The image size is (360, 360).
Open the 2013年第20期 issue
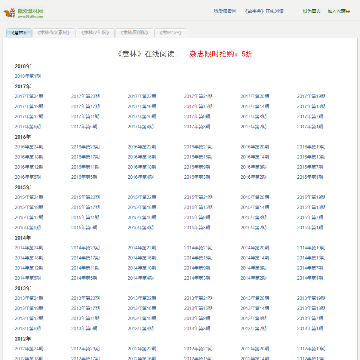pos(255,298)
